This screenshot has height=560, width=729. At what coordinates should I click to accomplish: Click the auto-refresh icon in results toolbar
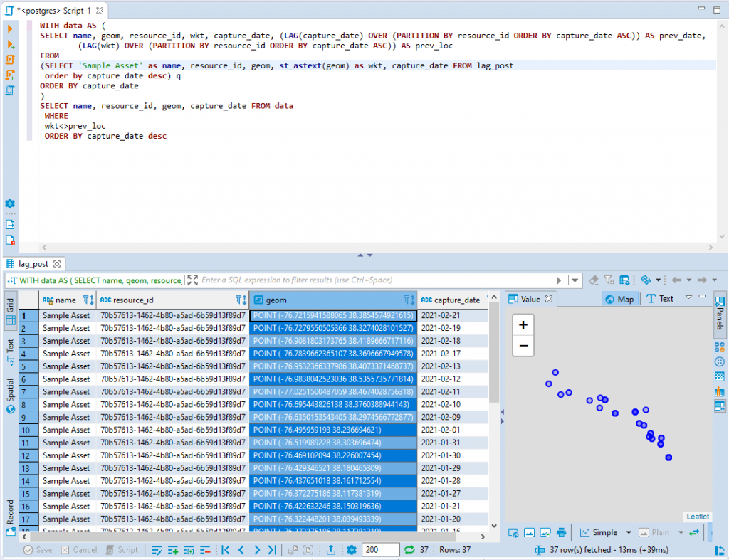(x=646, y=280)
